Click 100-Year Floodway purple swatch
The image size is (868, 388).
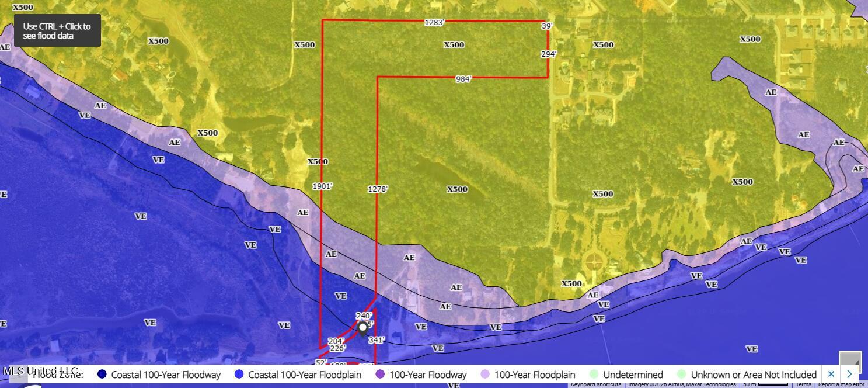tap(380, 375)
